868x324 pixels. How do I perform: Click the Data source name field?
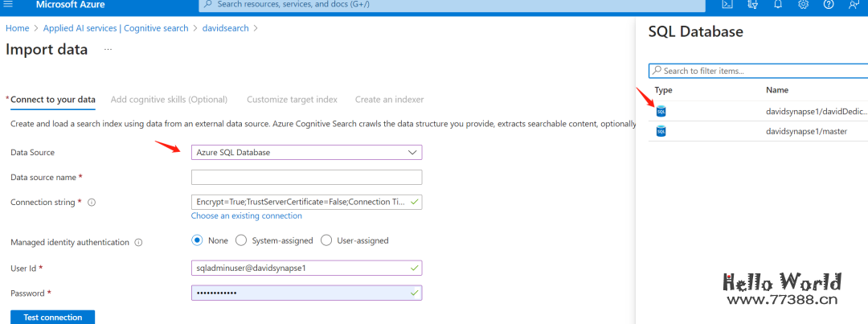(306, 178)
